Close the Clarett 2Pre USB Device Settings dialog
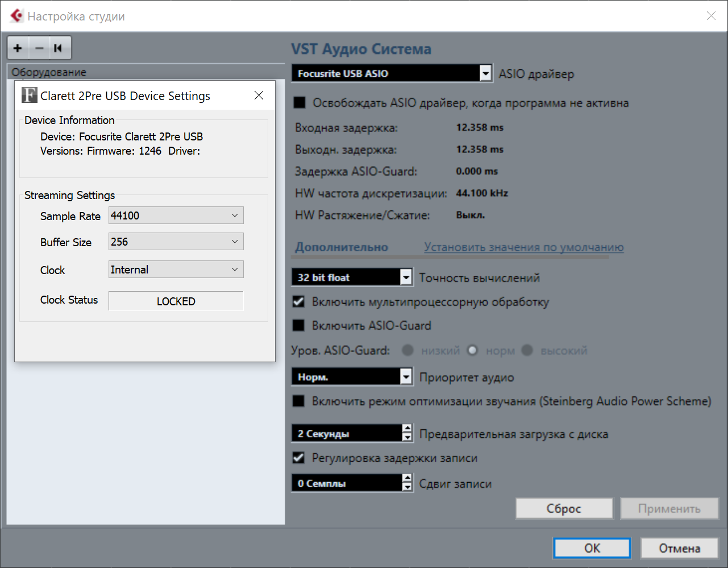This screenshot has width=728, height=568. [x=259, y=96]
